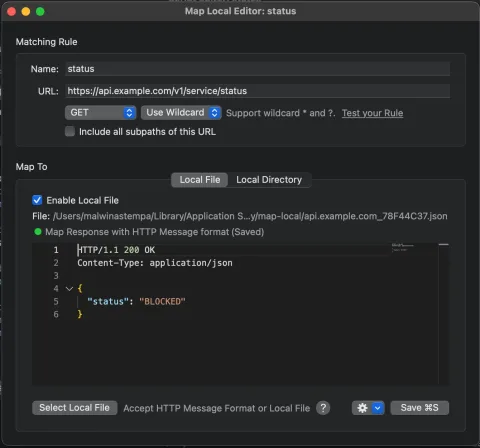Click Map Response with HTTP Message format text
Image resolution: width=480 pixels, height=448 pixels.
tap(154, 232)
